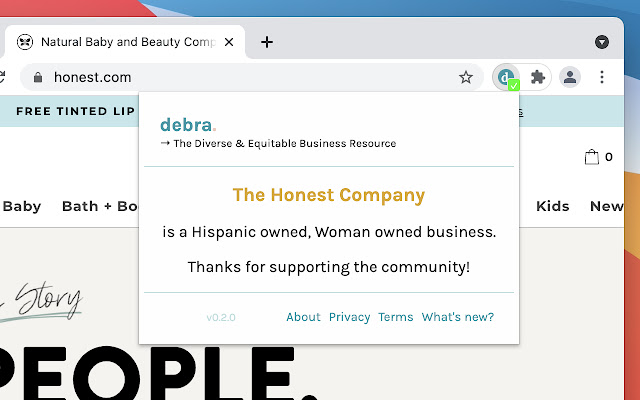Open the Chrome three-dot menu

tap(602, 77)
